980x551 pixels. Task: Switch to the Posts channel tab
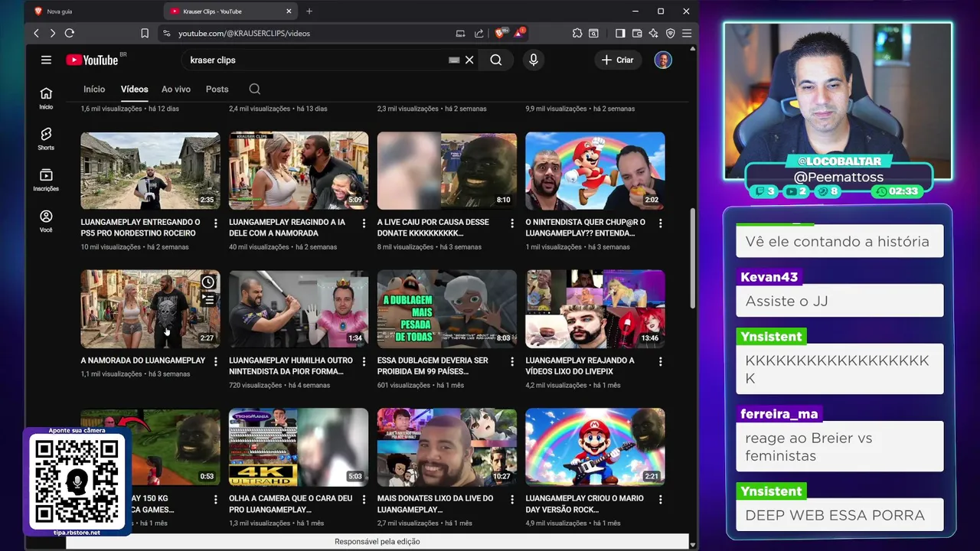217,89
